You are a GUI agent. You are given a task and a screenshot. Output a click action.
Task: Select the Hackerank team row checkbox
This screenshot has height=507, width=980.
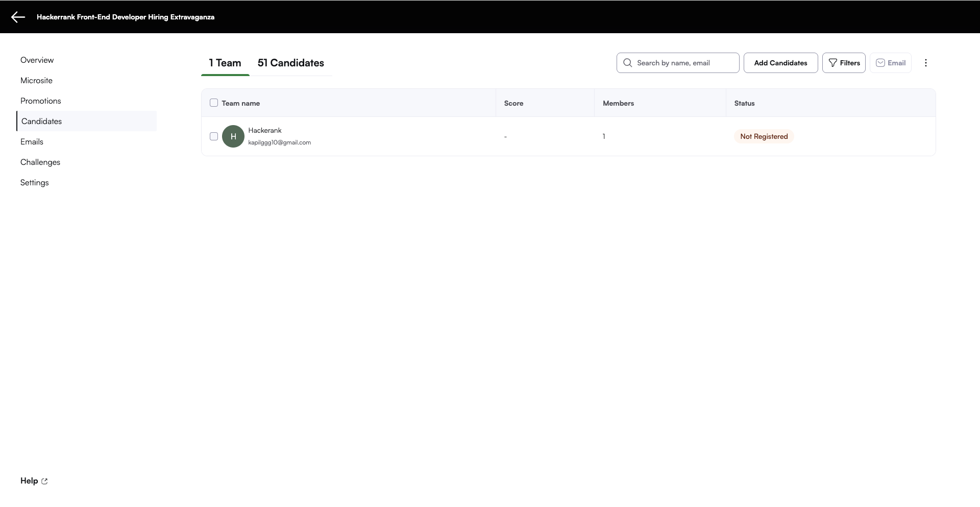click(214, 136)
